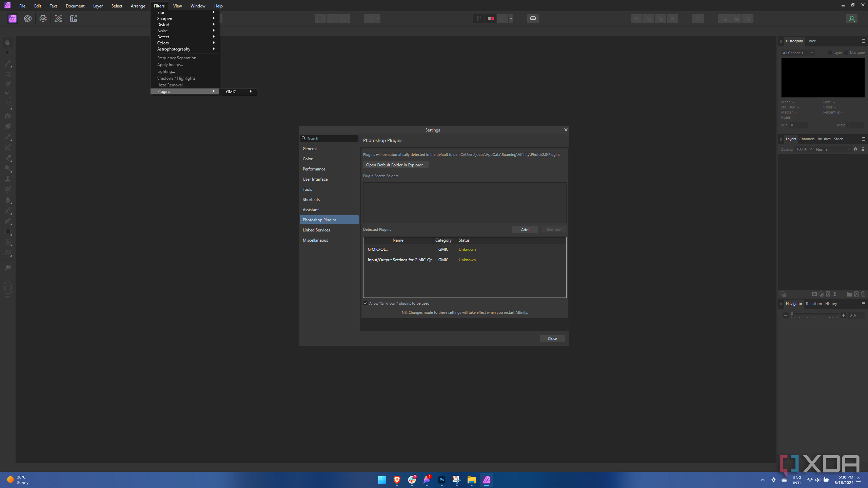Open the Assistant robot icon in toolbar
Image resolution: width=868 pixels, height=488 pixels.
[533, 19]
